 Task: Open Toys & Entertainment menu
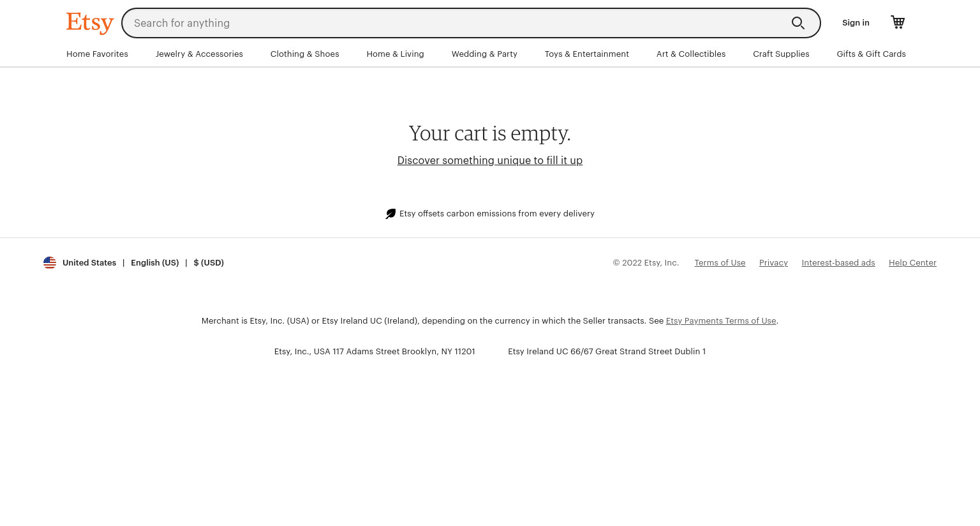[x=587, y=54]
